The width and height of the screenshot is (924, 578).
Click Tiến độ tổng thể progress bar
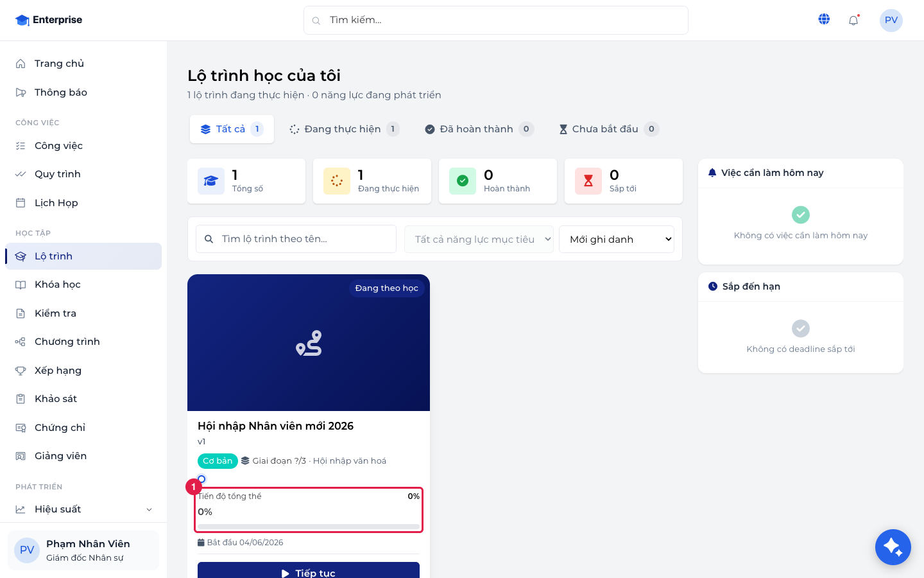tap(309, 527)
